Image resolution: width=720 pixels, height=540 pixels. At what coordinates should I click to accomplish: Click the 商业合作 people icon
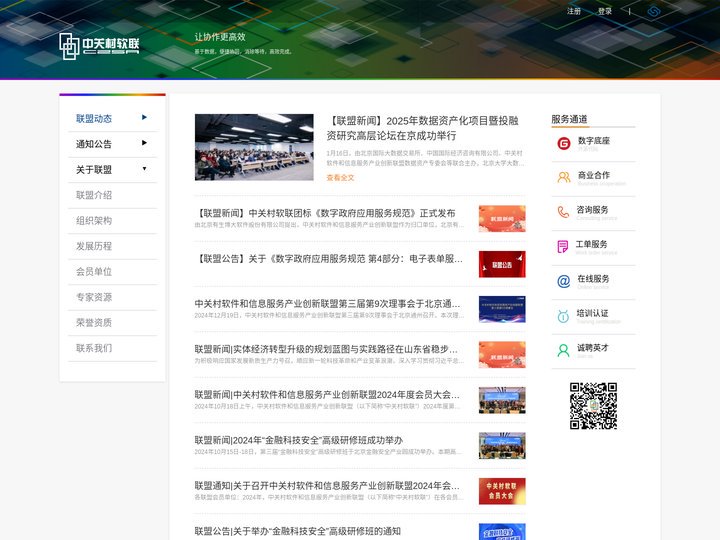tap(563, 177)
